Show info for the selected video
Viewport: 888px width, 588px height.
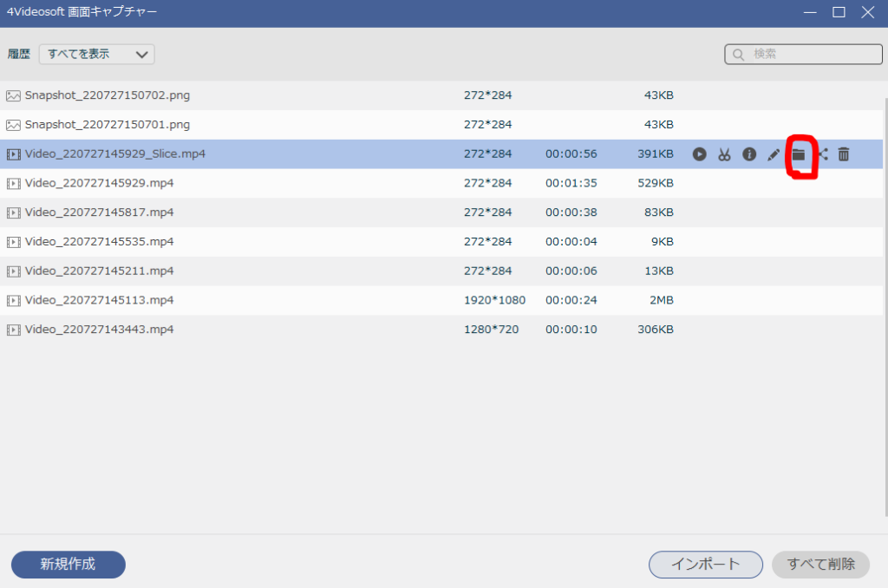(749, 154)
